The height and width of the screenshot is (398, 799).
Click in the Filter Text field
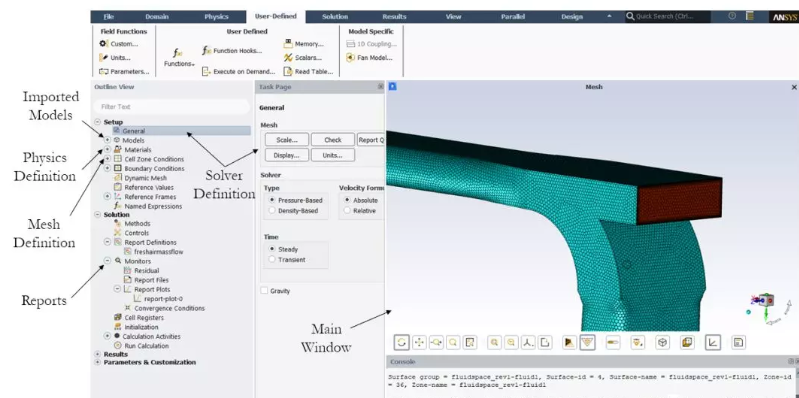pos(172,107)
